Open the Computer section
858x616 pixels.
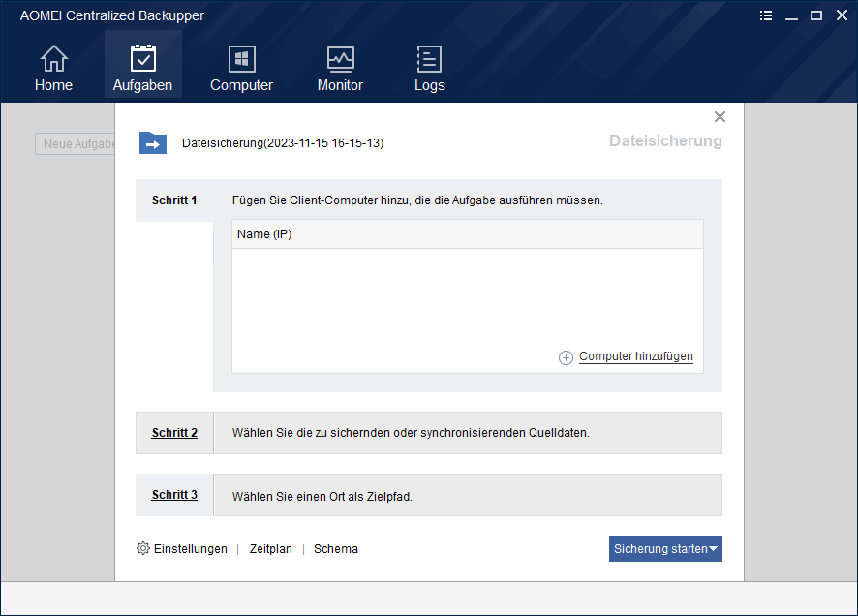pyautogui.click(x=241, y=68)
